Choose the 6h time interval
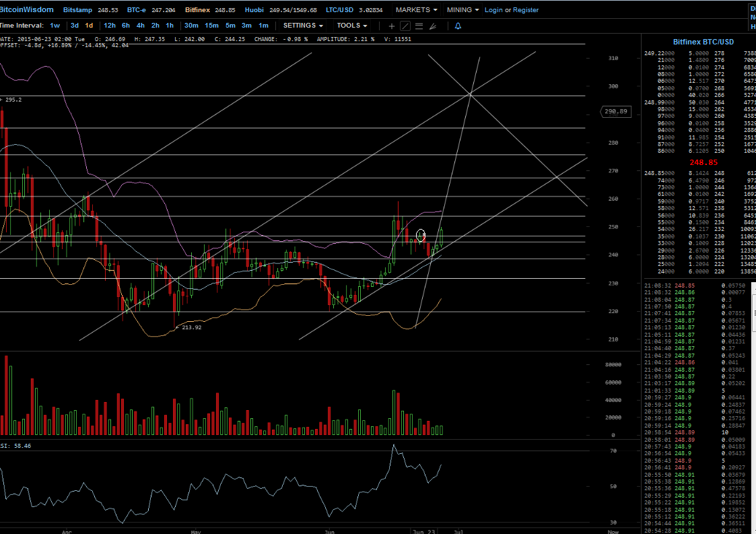Image resolution: width=756 pixels, height=534 pixels. point(126,26)
